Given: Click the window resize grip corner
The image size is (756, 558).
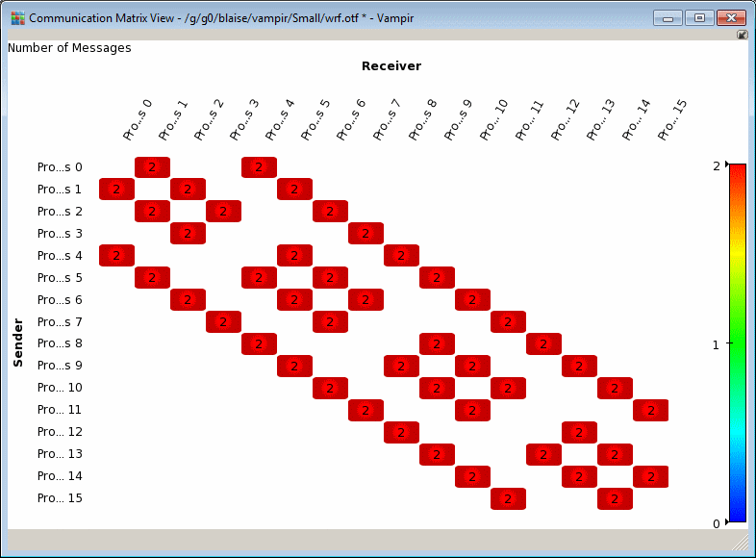Looking at the screenshot, I should pos(741,543).
